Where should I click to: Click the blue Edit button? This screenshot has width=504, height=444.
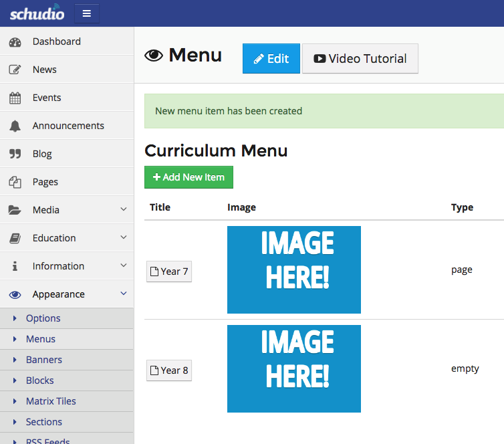click(x=271, y=59)
